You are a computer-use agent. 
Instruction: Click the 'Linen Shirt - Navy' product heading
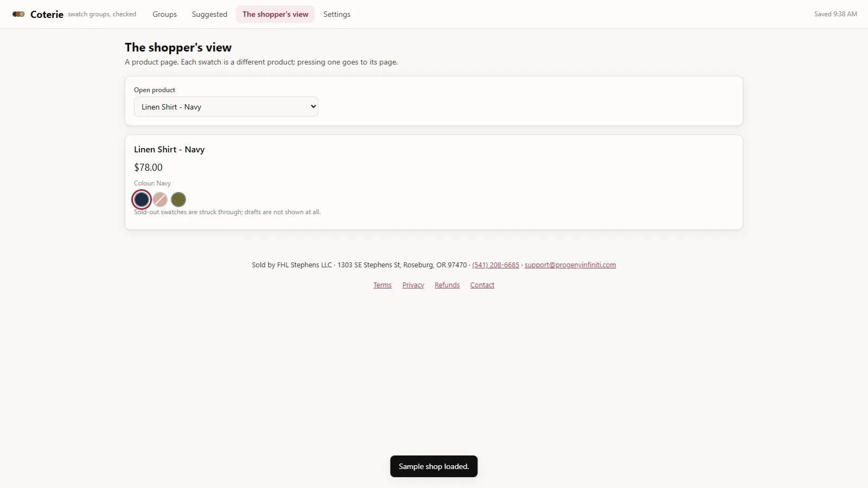(169, 150)
